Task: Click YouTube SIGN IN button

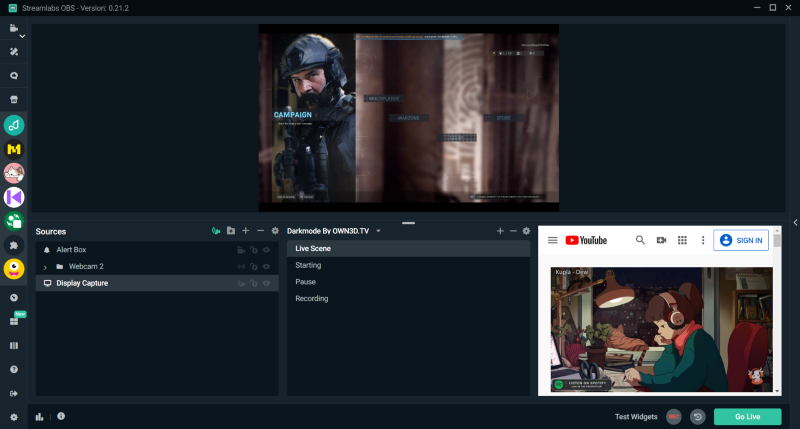Action: [741, 240]
